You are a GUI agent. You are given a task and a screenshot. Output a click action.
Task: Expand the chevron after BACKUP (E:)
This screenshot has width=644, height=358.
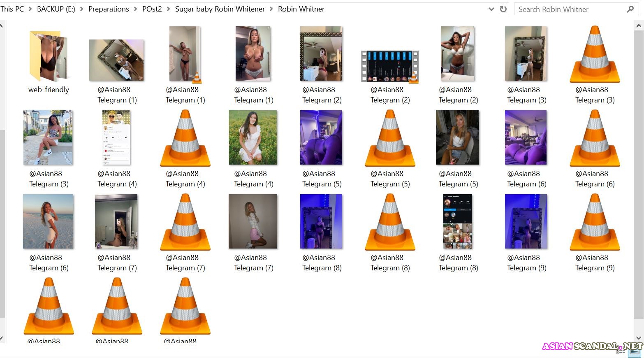tap(81, 9)
